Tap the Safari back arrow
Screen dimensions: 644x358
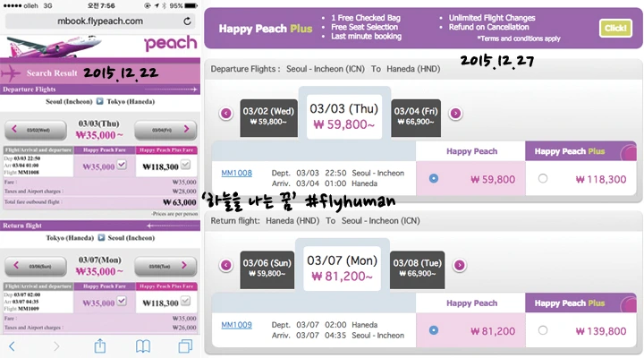[12, 346]
